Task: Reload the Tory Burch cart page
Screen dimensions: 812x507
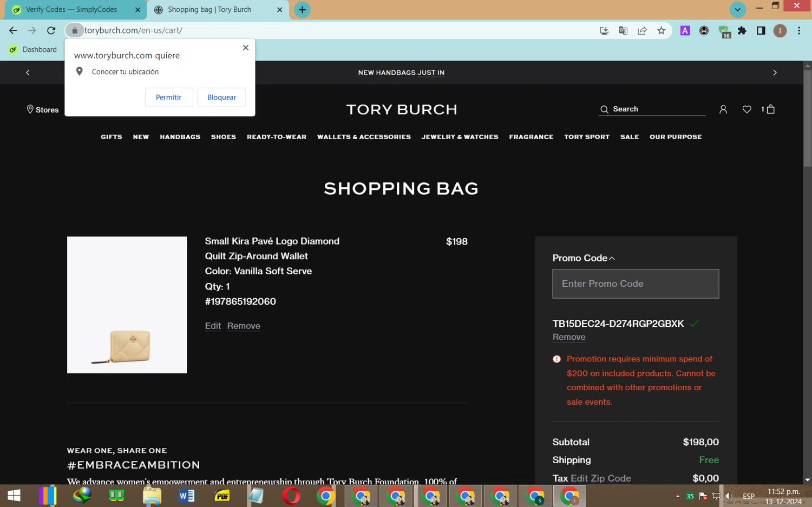Action: point(51,30)
